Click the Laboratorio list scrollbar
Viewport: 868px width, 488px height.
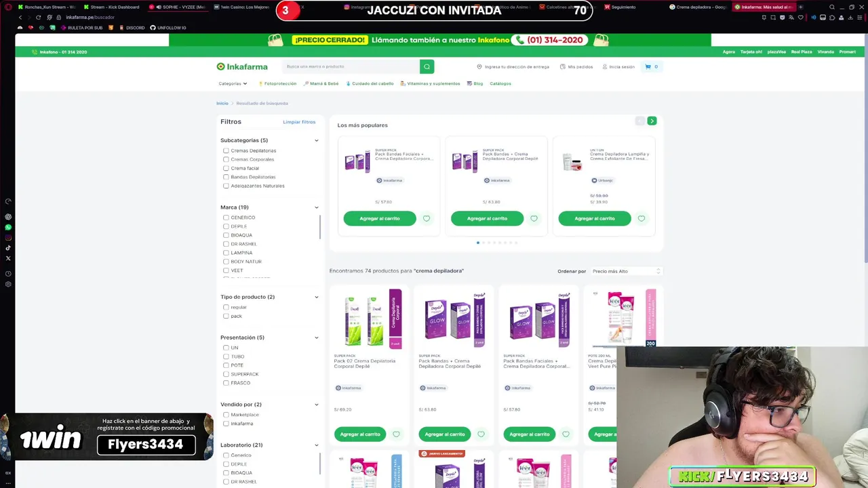320,464
